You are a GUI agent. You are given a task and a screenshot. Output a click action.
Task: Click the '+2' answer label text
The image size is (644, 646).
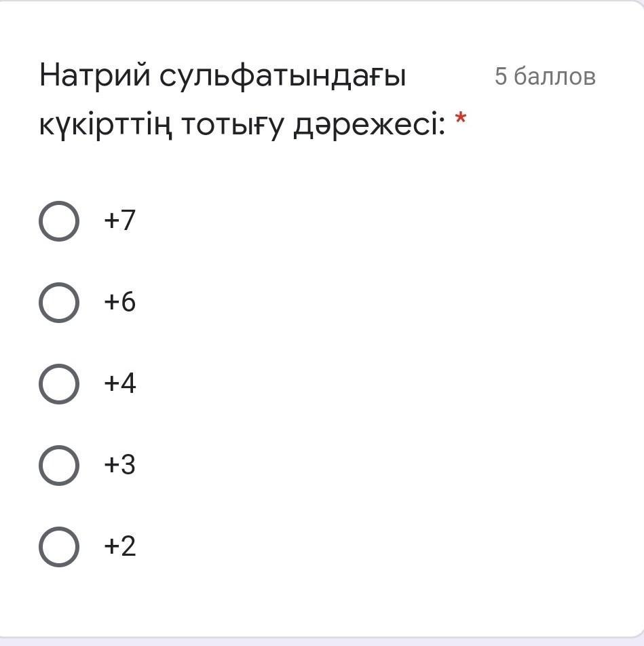click(x=119, y=547)
